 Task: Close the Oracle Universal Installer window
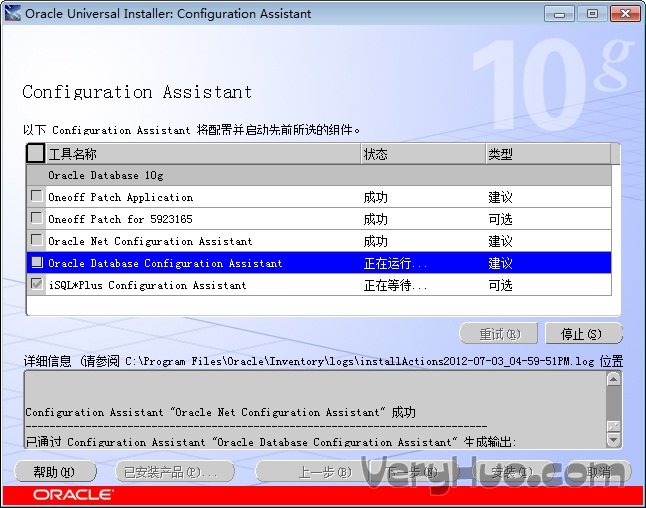click(x=625, y=14)
